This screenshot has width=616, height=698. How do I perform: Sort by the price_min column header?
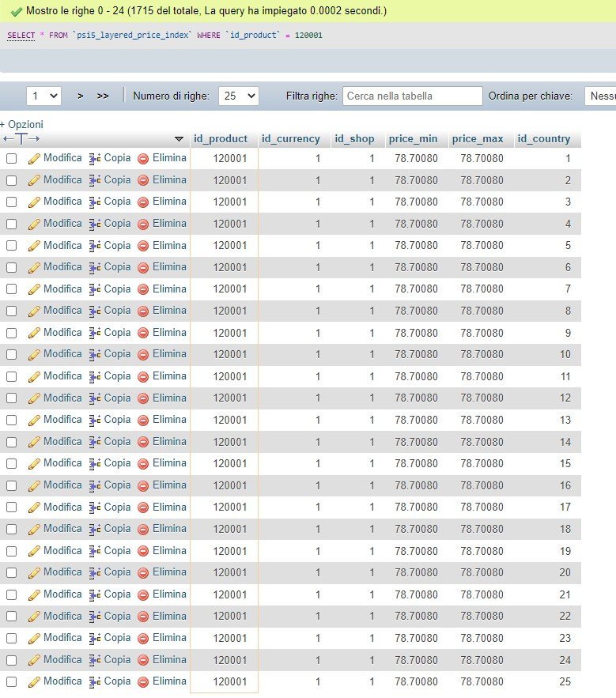[x=413, y=139]
